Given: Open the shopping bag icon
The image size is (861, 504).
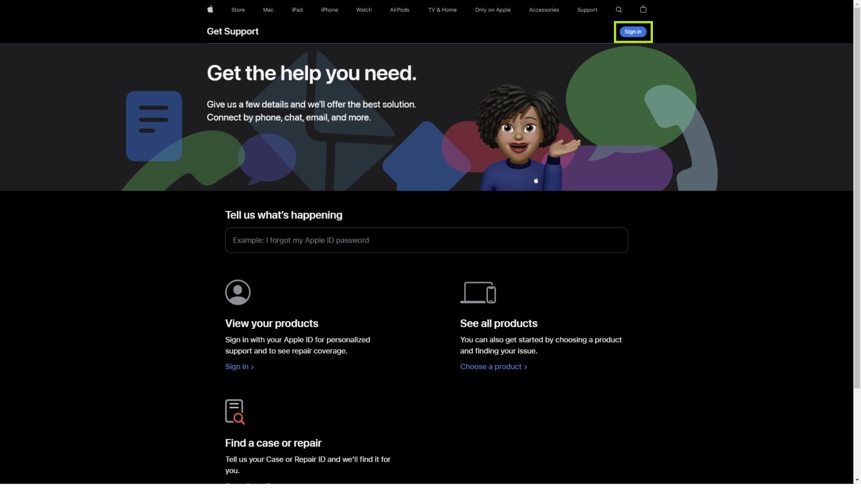Looking at the screenshot, I should pyautogui.click(x=643, y=9).
